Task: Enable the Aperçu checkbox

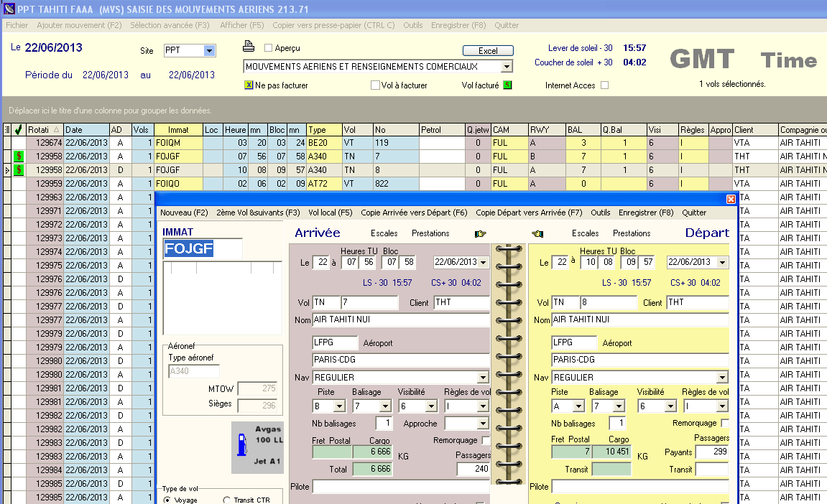Action: [x=269, y=48]
